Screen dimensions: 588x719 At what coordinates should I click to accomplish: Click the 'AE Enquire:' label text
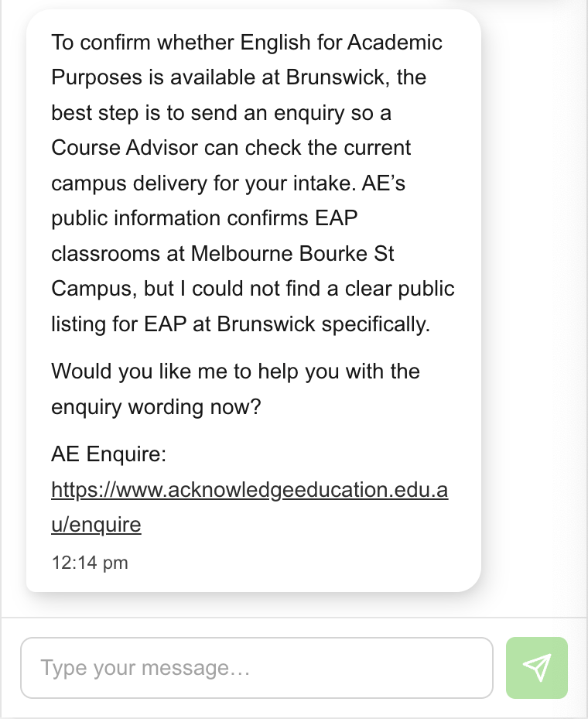click(x=108, y=454)
